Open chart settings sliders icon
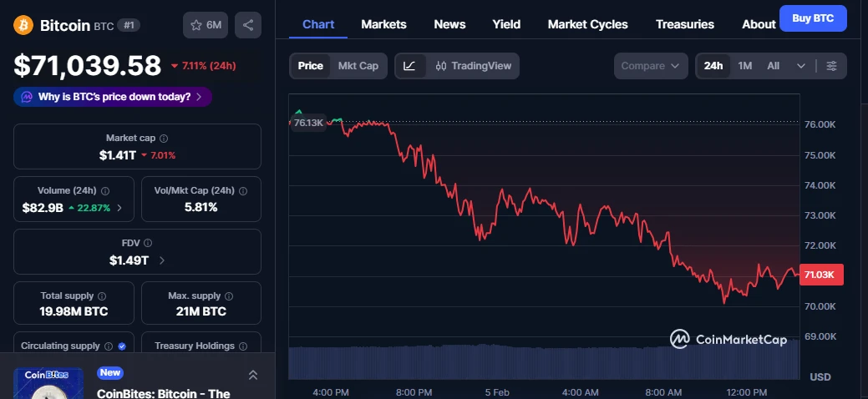The height and width of the screenshot is (399, 868). tap(831, 66)
